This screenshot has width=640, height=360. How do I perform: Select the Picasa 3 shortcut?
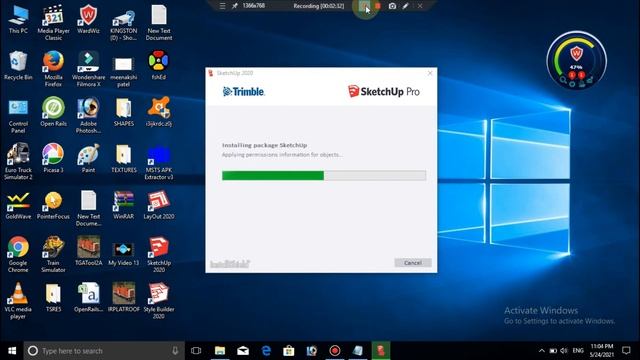pos(53,158)
